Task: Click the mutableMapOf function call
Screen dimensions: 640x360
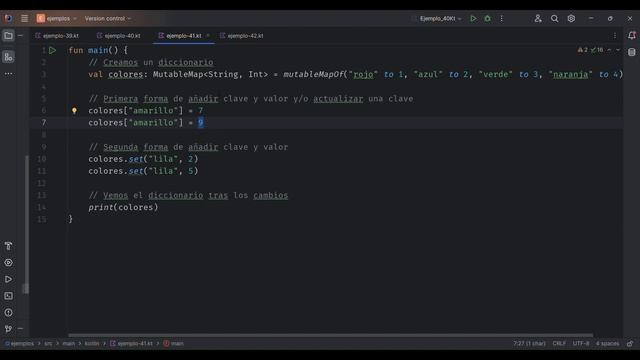Action: click(x=313, y=74)
